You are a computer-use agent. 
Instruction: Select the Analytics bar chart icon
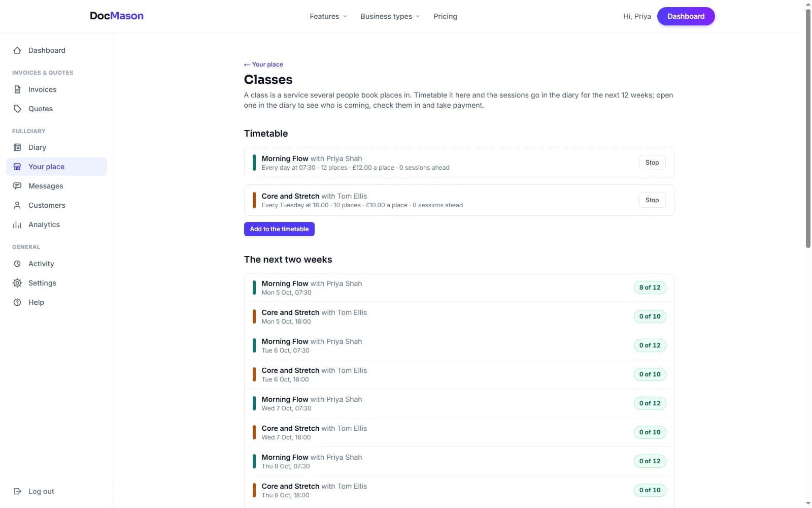point(17,225)
